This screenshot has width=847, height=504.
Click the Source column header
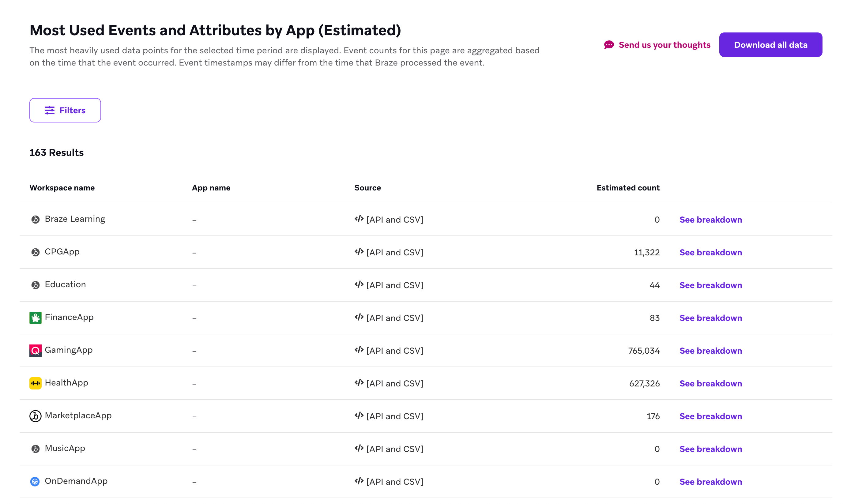(367, 187)
